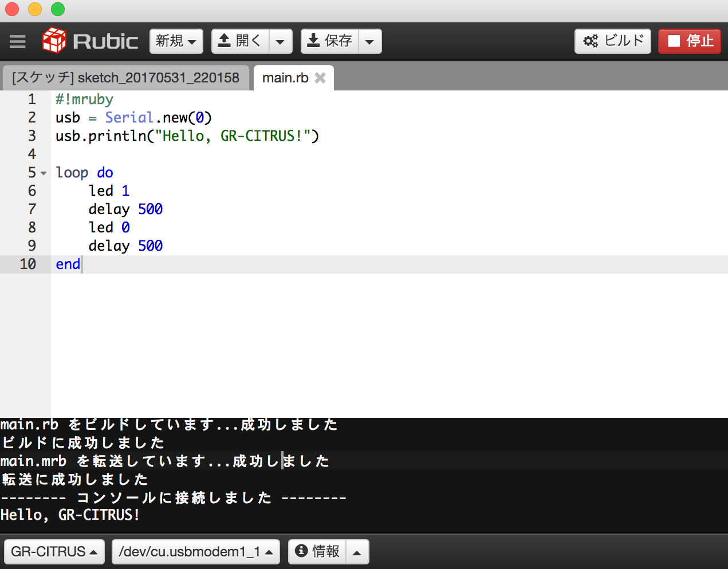The image size is (728, 569).
Task: Click the yellow macOS minimize button
Action: click(x=35, y=10)
